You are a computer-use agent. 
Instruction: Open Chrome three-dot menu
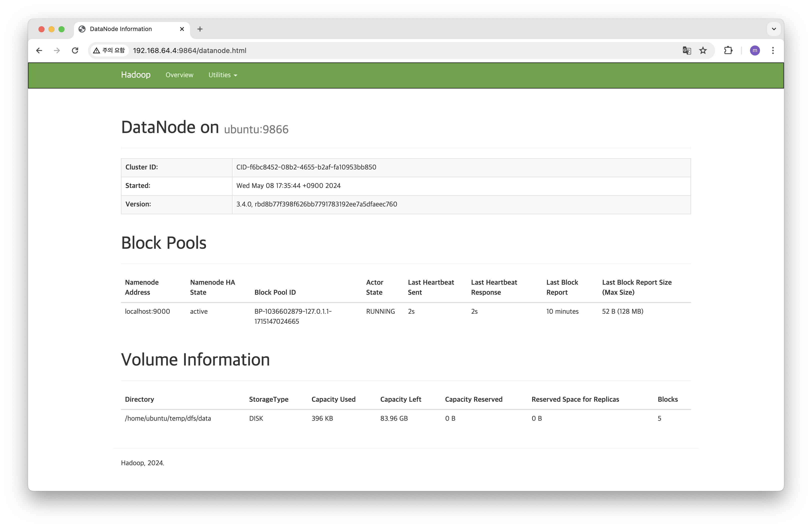pos(773,50)
